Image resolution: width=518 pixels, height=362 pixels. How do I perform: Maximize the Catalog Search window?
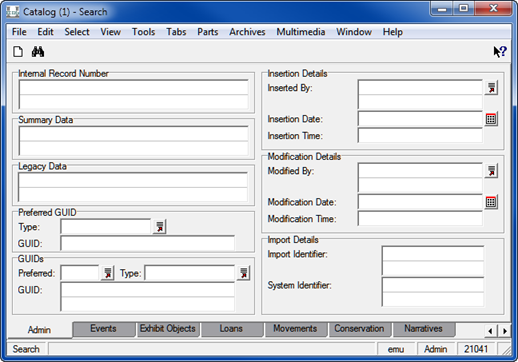point(464,8)
